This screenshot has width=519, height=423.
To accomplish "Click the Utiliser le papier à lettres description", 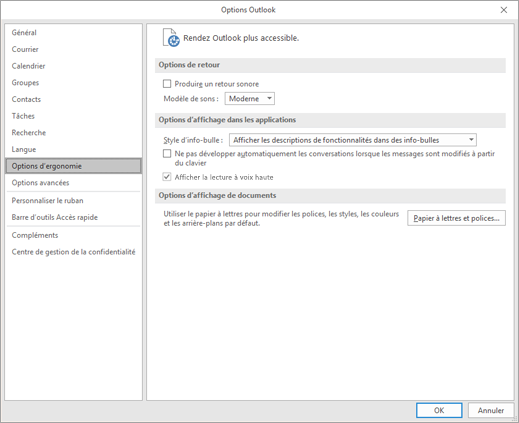I will [x=281, y=219].
